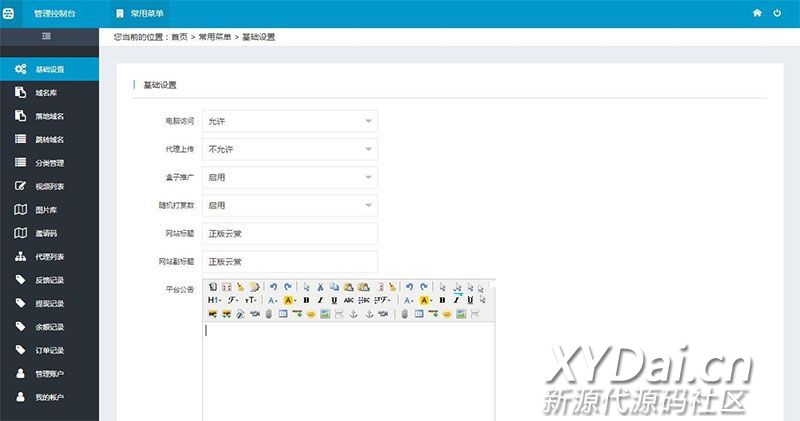Open 余额记录 in the sidebar

[x=49, y=327]
